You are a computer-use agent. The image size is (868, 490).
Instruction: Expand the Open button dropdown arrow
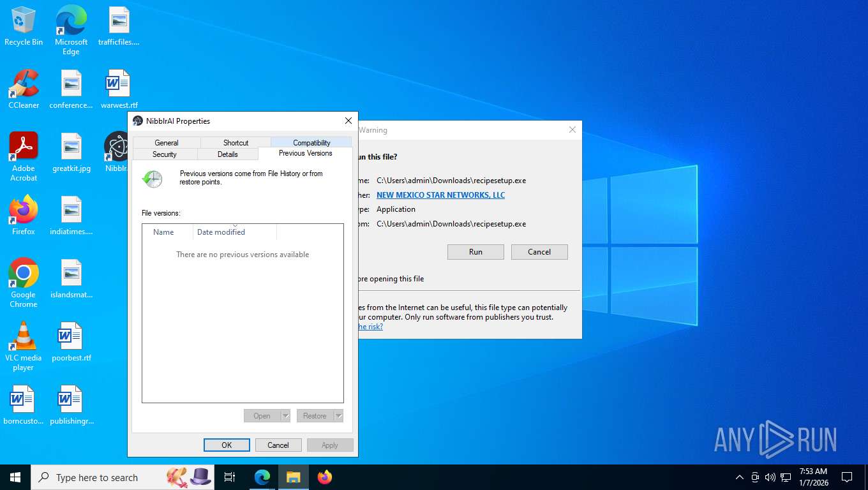pyautogui.click(x=285, y=416)
